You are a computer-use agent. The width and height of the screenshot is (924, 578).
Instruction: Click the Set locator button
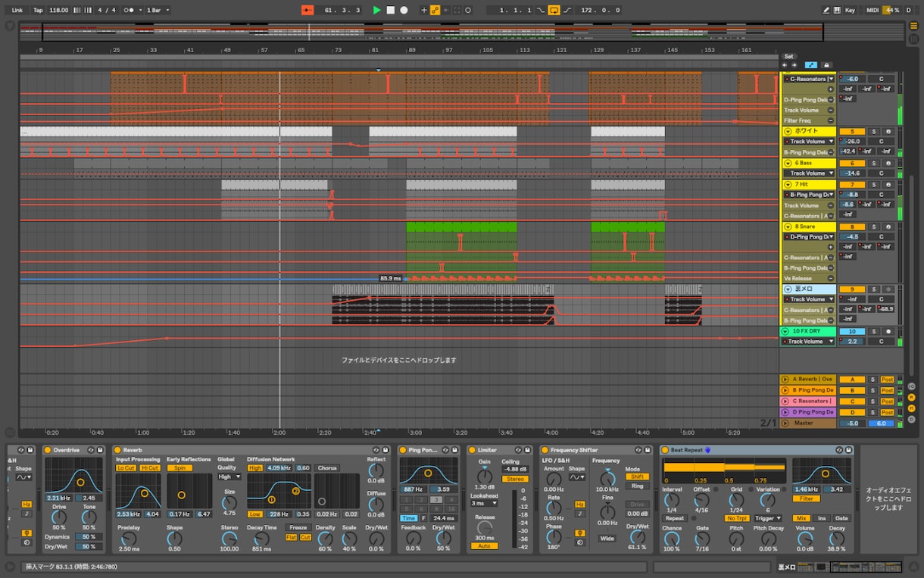788,56
